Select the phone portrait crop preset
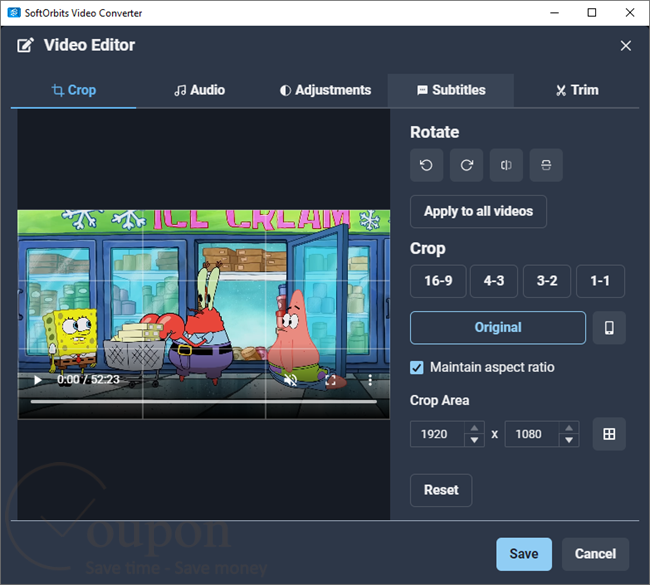This screenshot has width=650, height=585. tap(609, 328)
